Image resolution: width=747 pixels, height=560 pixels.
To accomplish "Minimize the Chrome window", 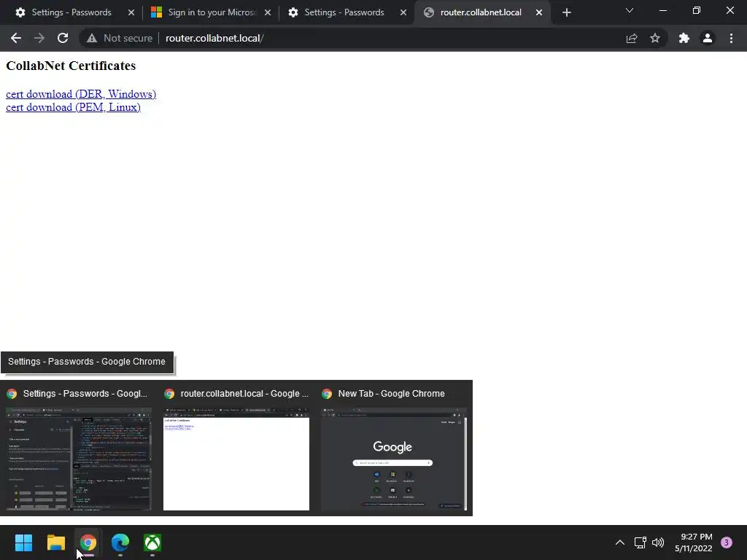I will click(x=662, y=10).
